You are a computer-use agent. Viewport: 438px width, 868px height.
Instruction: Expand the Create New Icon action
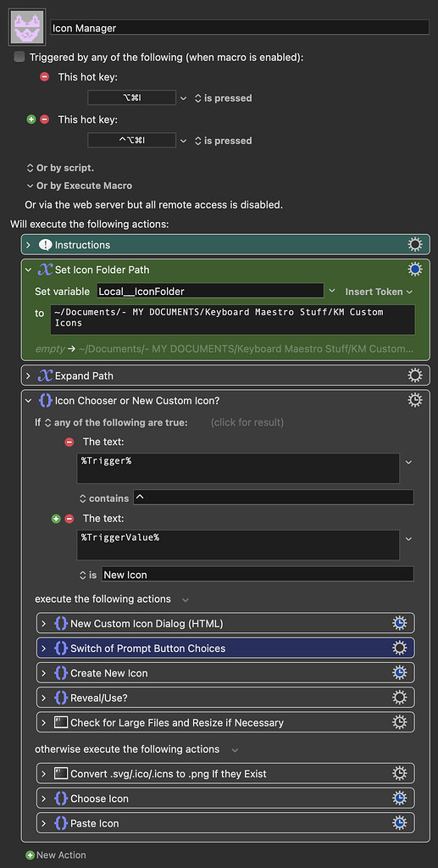44,673
